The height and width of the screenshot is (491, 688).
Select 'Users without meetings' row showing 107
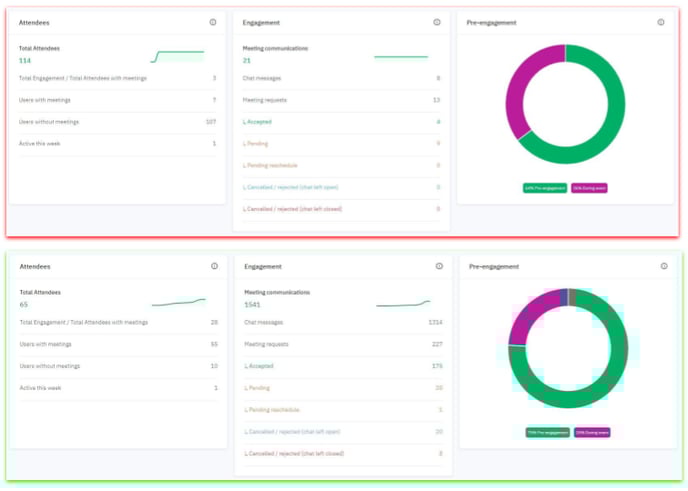[x=118, y=122]
